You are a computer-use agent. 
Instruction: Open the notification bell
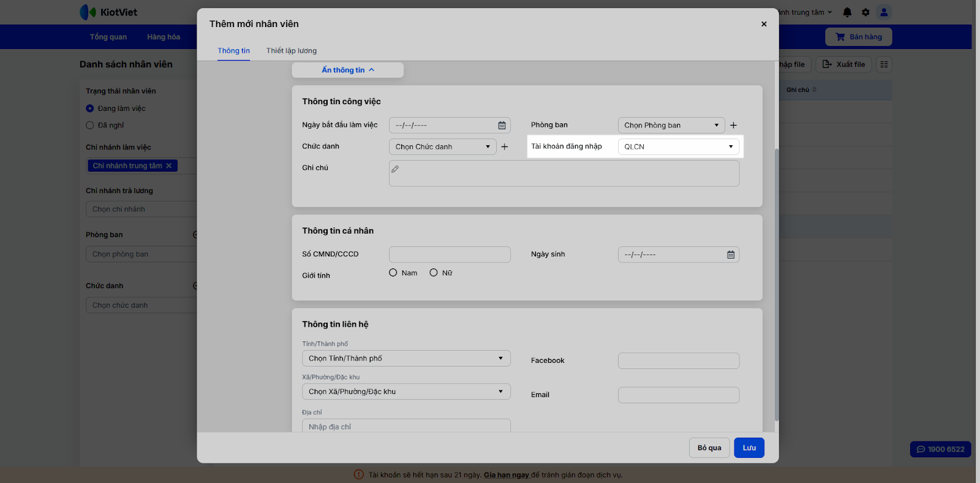coord(847,12)
